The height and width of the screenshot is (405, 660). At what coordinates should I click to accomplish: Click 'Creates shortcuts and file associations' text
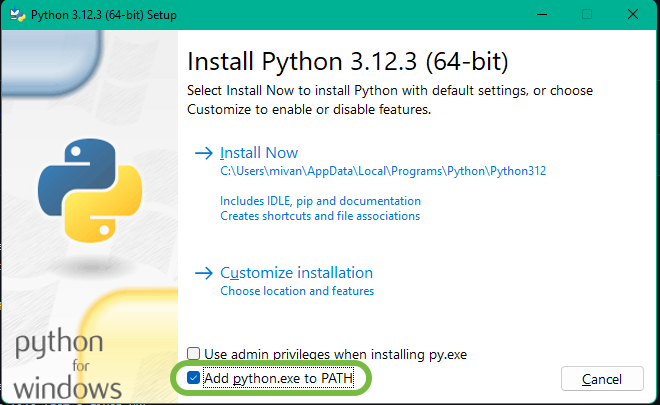tap(320, 216)
